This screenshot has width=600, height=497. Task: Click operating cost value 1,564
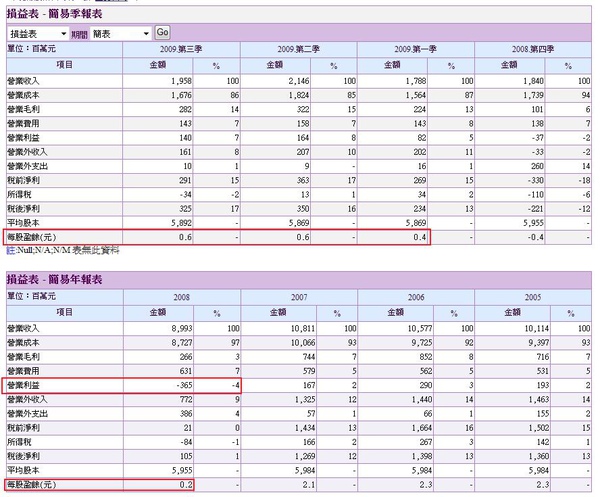416,95
